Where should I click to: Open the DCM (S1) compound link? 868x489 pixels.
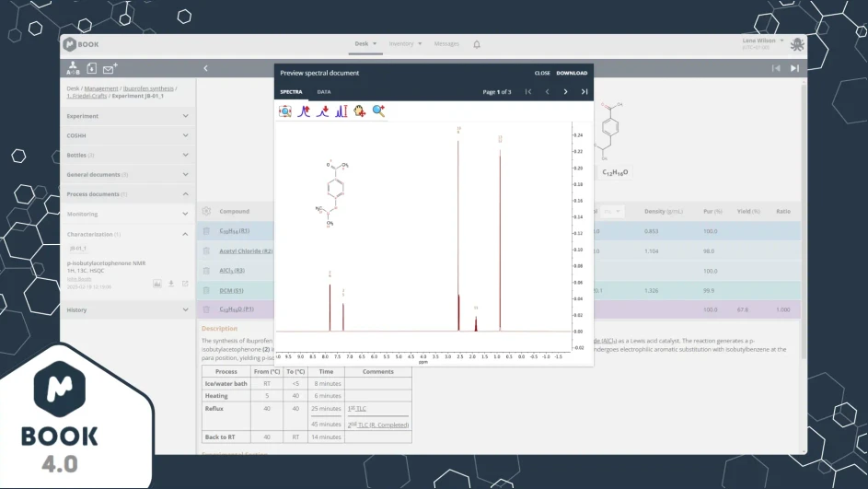click(x=231, y=290)
